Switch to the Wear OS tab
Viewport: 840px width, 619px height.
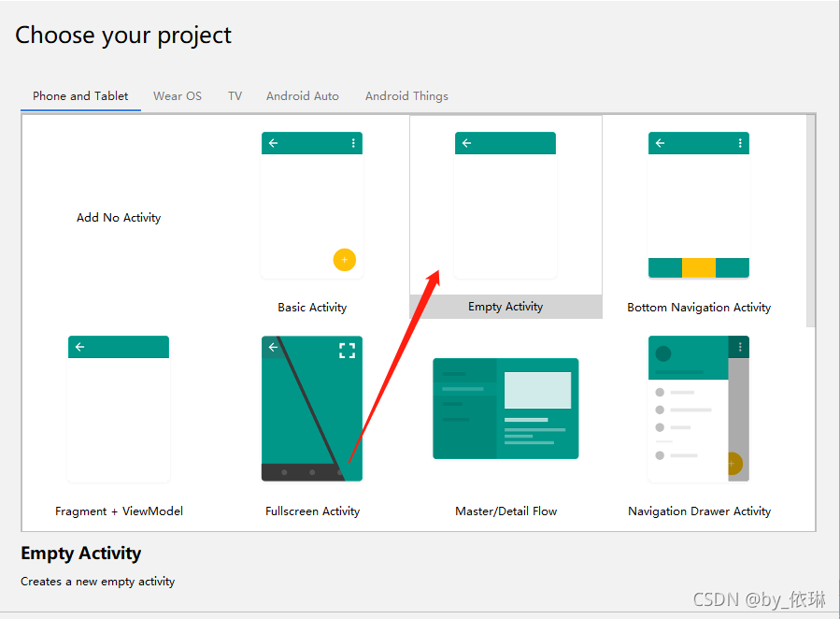point(178,96)
